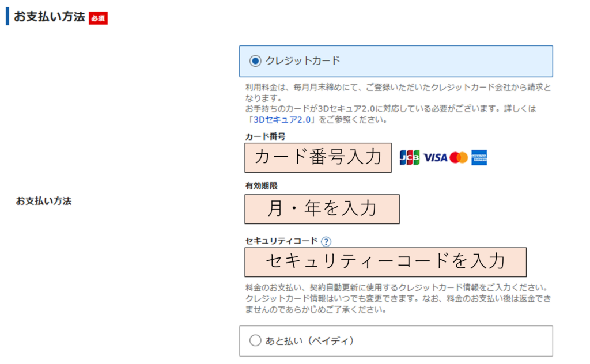Click the JCB card logo
The height and width of the screenshot is (364, 590).
coord(410,157)
